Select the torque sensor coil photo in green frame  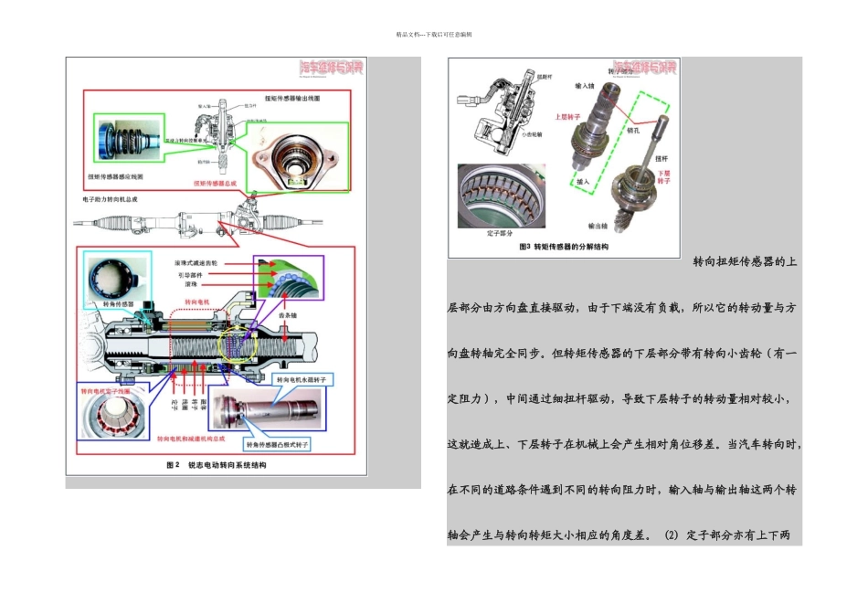coord(129,138)
